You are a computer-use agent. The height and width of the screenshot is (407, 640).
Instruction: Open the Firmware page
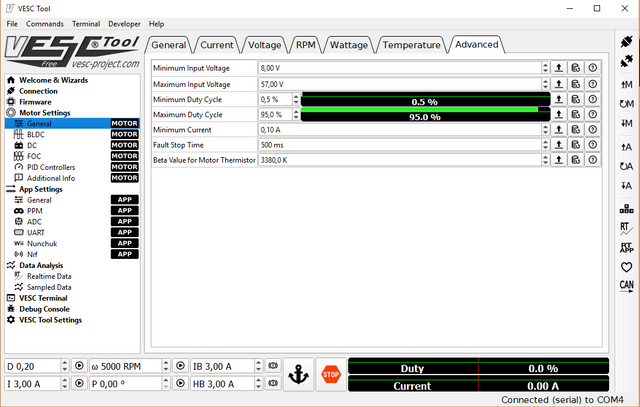(x=35, y=102)
